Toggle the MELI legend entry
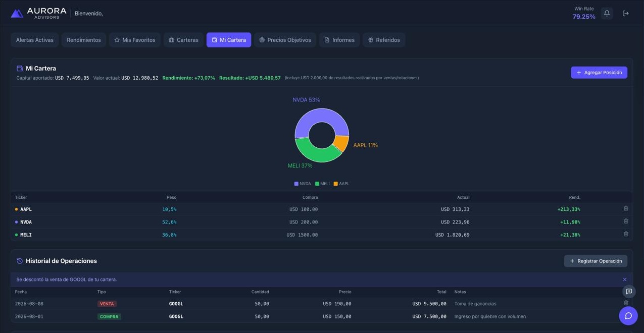 point(322,184)
